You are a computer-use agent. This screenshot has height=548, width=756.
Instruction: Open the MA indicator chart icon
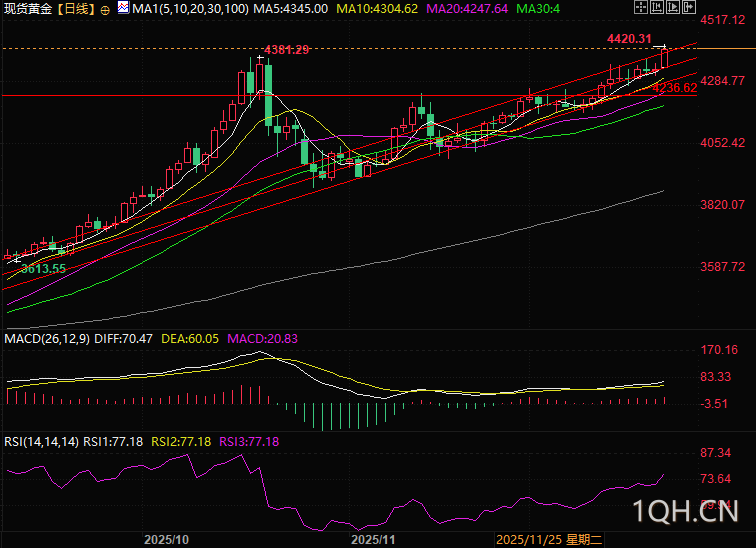pyautogui.click(x=123, y=7)
